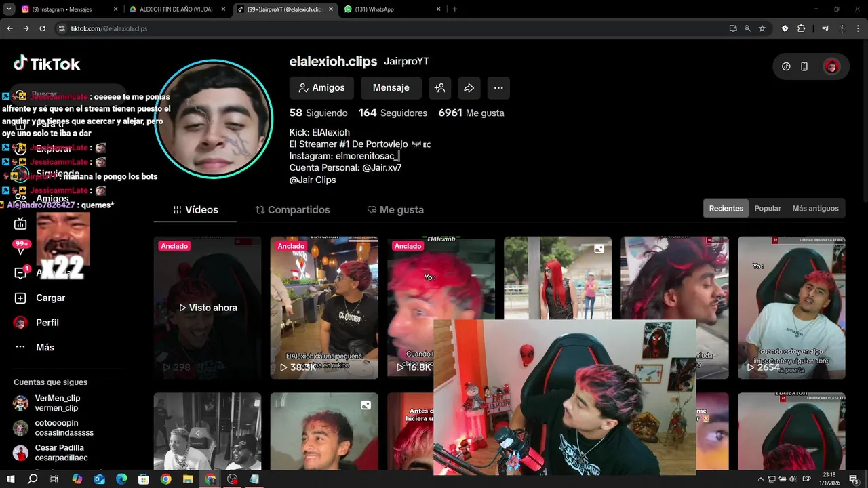Open the Chrome extensions puzzle icon
Viewport: 868px width, 488px height.
[x=802, y=28]
